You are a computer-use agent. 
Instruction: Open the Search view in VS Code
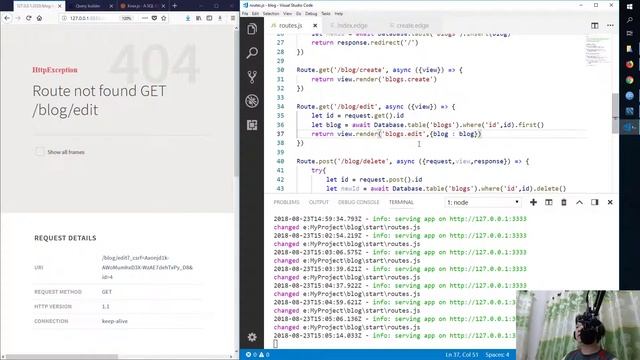click(252, 53)
